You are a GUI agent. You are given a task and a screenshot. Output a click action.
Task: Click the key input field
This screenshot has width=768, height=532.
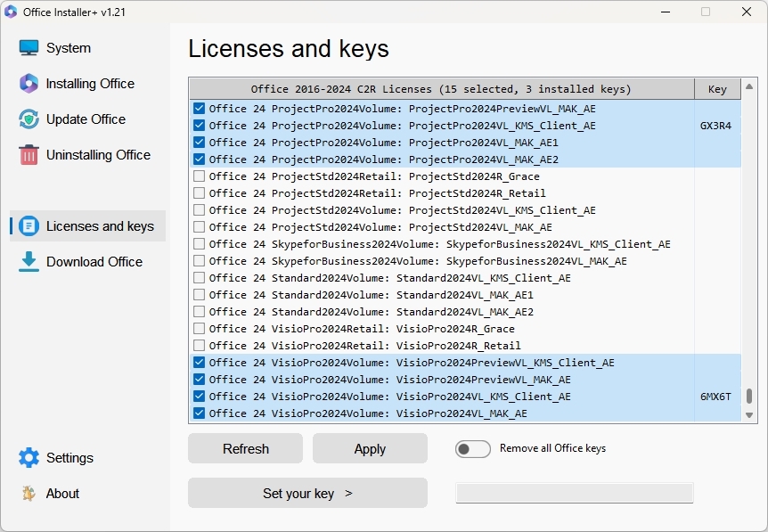pos(575,493)
